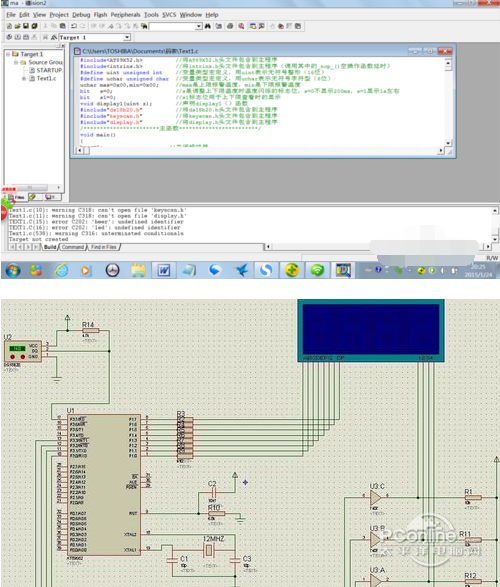Click the Undo toolbar icon
The height and width of the screenshot is (587, 500).
point(74,26)
